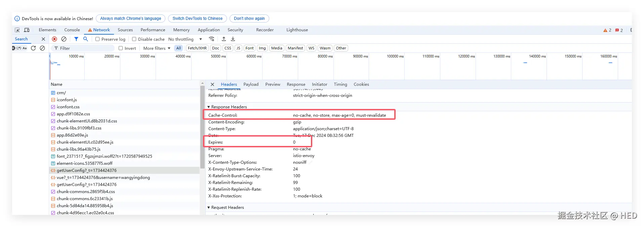
Task: Collapse the Response Headers section
Action: pyautogui.click(x=209, y=107)
